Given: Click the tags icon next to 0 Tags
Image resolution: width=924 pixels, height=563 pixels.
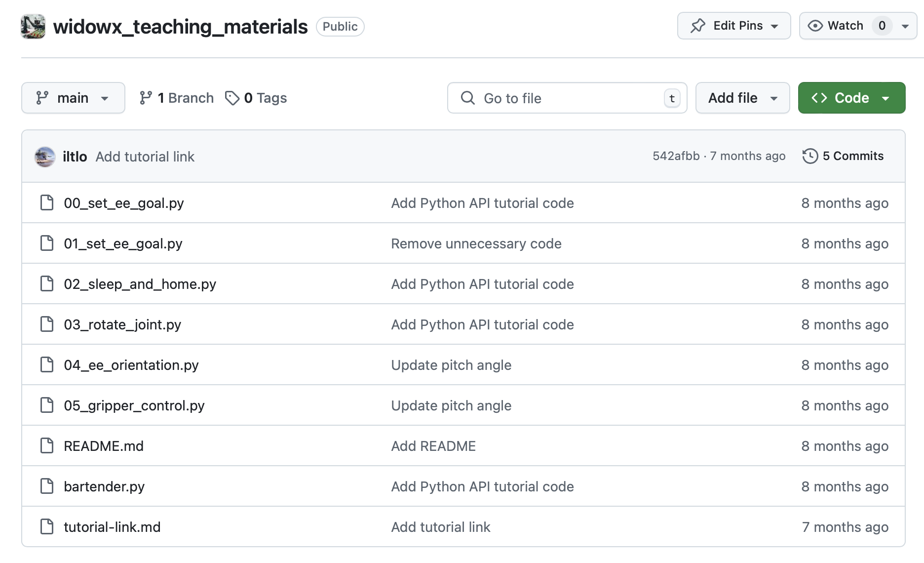Looking at the screenshot, I should pyautogui.click(x=232, y=98).
